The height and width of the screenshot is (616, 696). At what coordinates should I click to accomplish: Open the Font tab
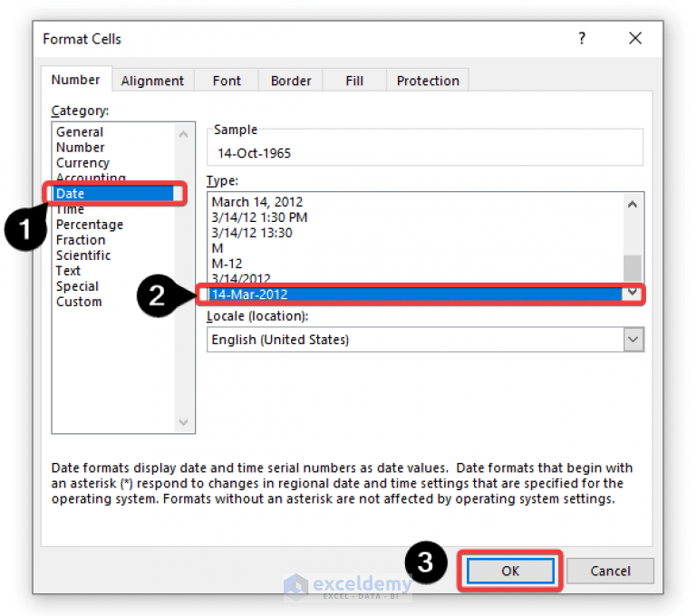coord(227,81)
